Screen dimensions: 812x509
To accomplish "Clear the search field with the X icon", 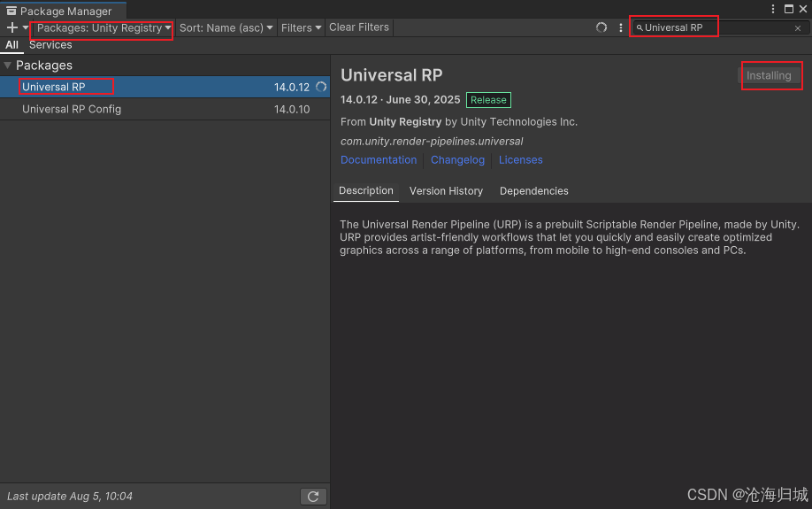I will (x=798, y=28).
